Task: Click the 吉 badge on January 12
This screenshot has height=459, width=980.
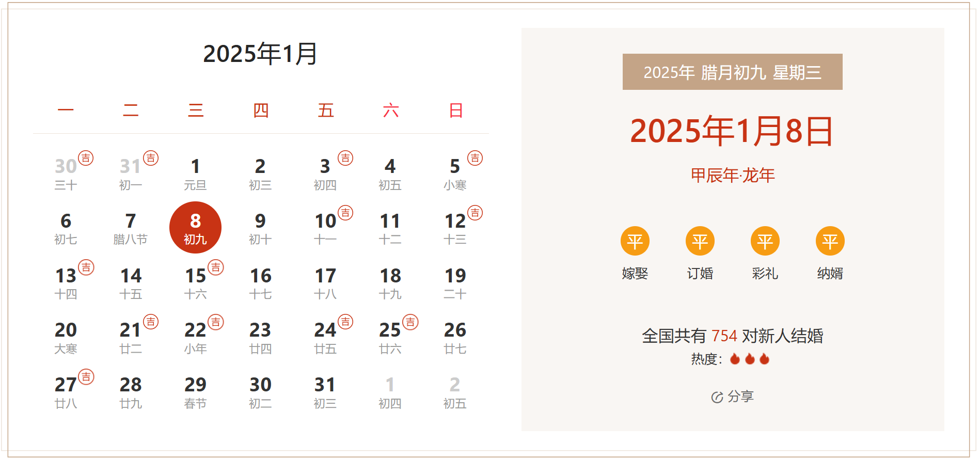Action: [x=475, y=213]
